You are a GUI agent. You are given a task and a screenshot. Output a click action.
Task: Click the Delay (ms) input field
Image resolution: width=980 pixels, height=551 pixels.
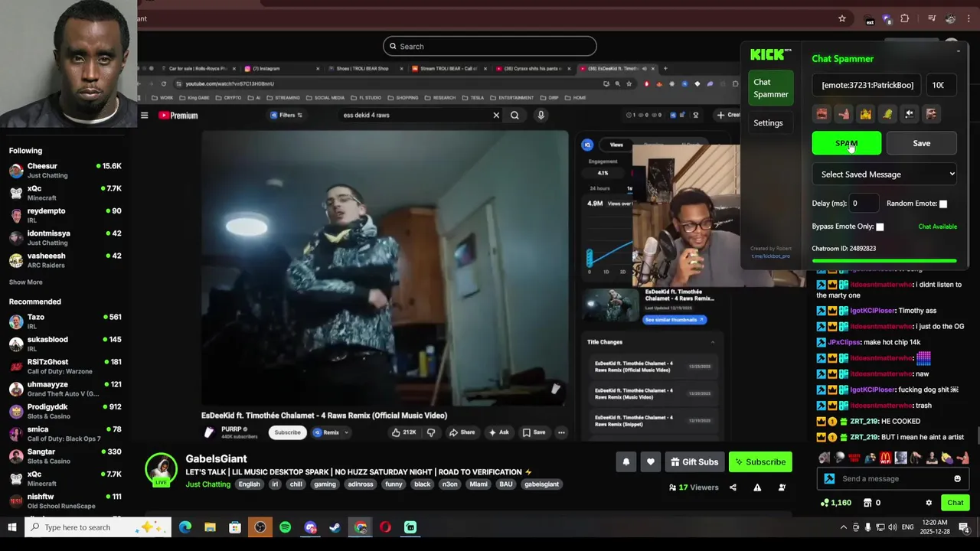[x=865, y=204]
